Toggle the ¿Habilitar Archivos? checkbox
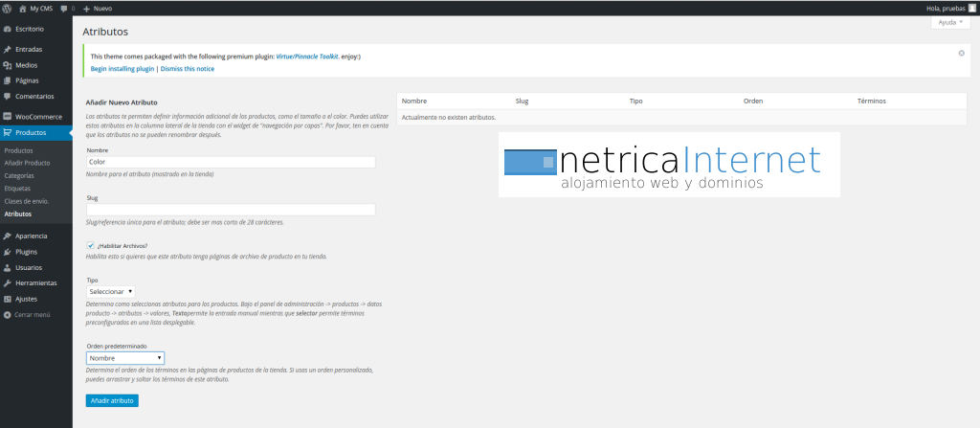The width and height of the screenshot is (980, 428). 90,246
